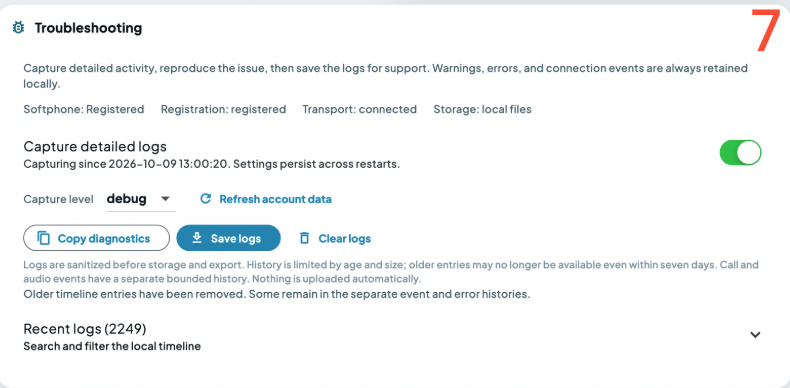Click the download icon in Save logs
This screenshot has width=790, height=388.
197,238
